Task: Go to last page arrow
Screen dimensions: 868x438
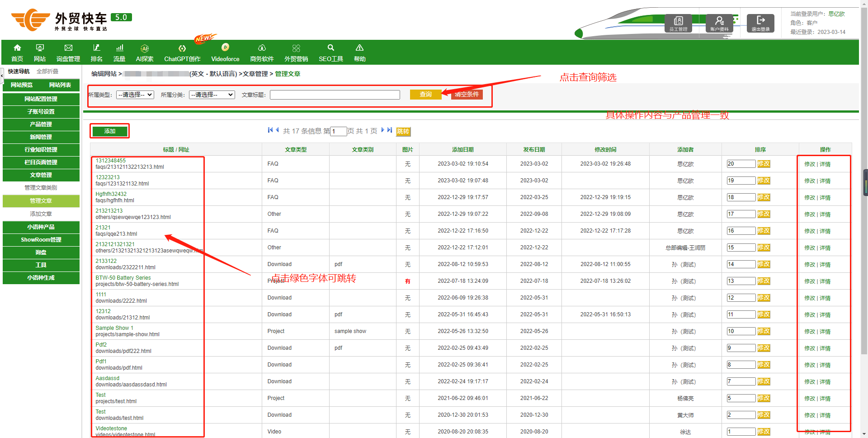Action: tap(390, 130)
